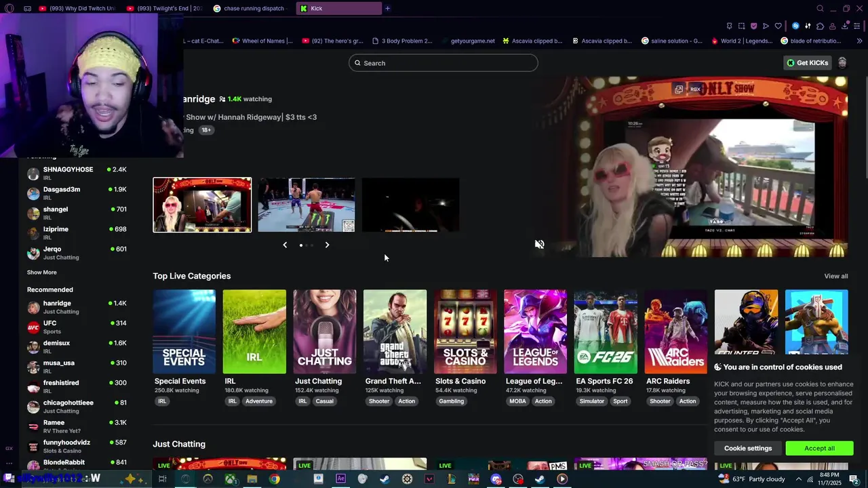Open 'saline solution' Google bookmark
Screen dimensions: 868x488
[x=672, y=41]
